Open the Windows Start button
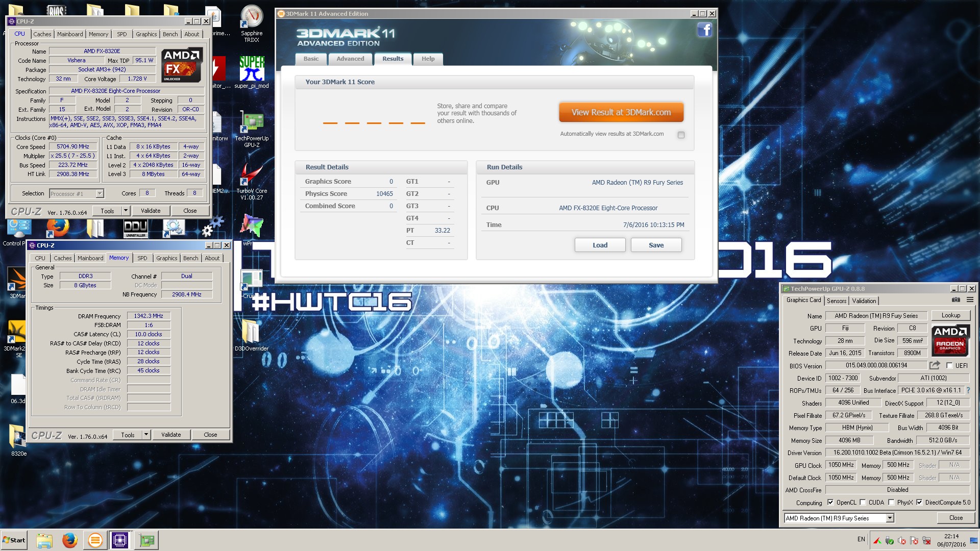Image resolution: width=980 pixels, height=551 pixels. (x=14, y=540)
